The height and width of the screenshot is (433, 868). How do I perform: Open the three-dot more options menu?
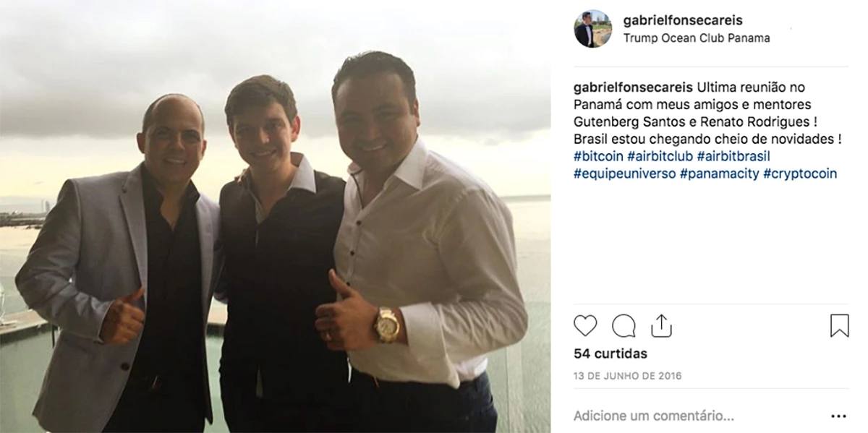coord(838,416)
